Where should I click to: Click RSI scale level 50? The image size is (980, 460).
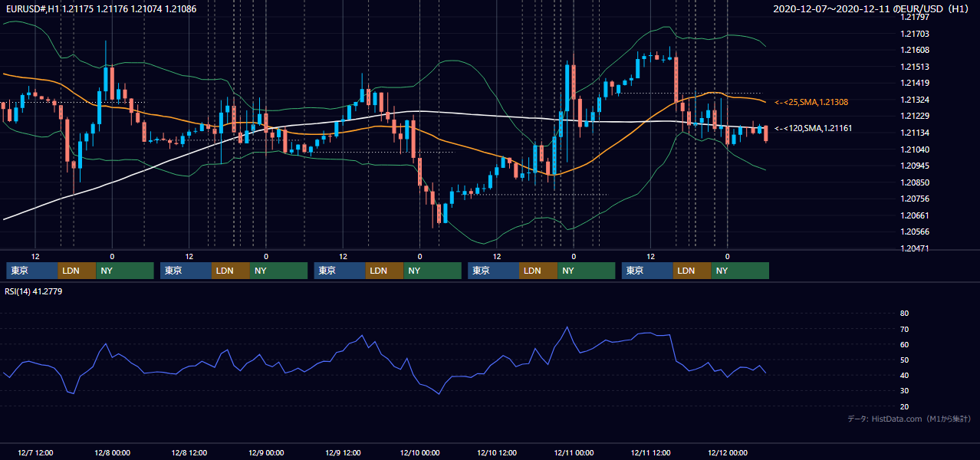[x=904, y=360]
